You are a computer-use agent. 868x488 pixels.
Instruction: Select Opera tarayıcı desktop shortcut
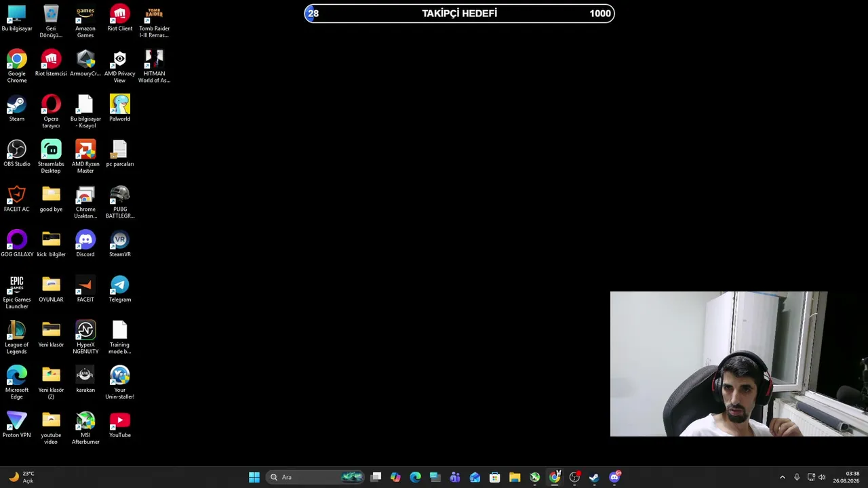(x=51, y=112)
